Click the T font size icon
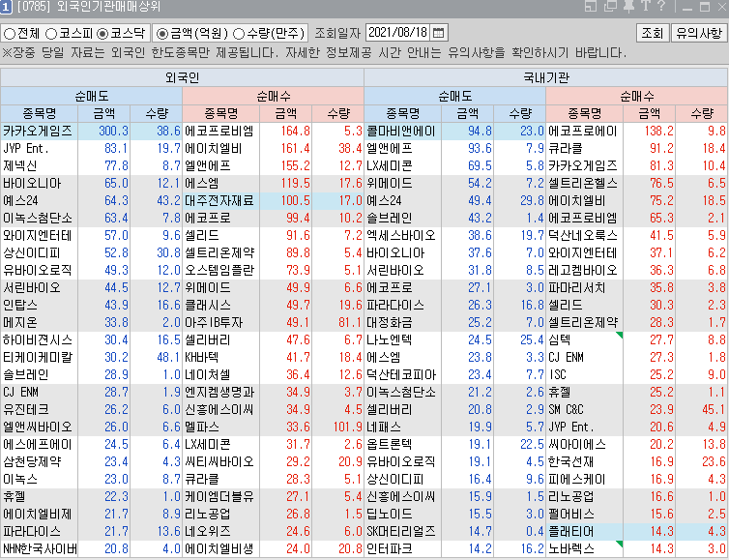 [x=645, y=6]
